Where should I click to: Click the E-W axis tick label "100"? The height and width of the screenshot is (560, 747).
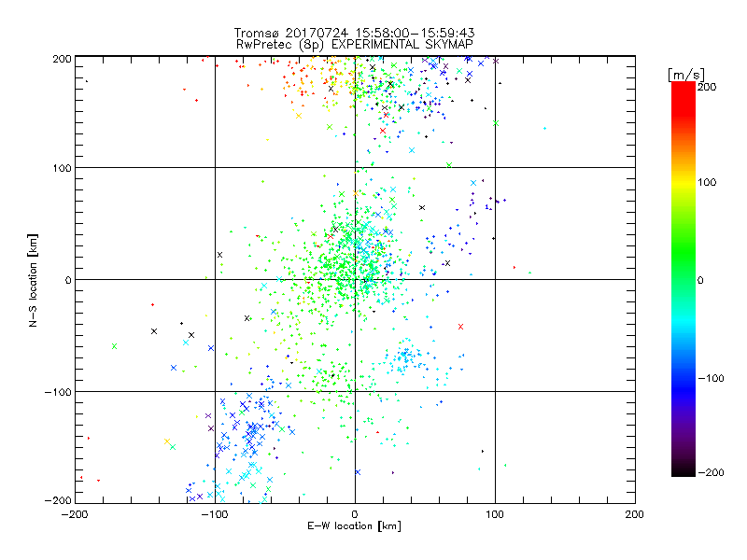[495, 514]
